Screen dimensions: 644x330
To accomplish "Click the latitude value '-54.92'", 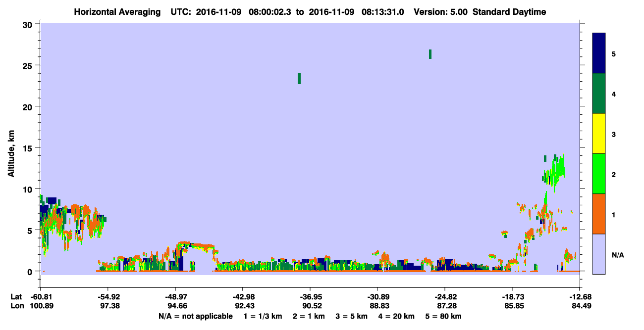I will point(108,297).
